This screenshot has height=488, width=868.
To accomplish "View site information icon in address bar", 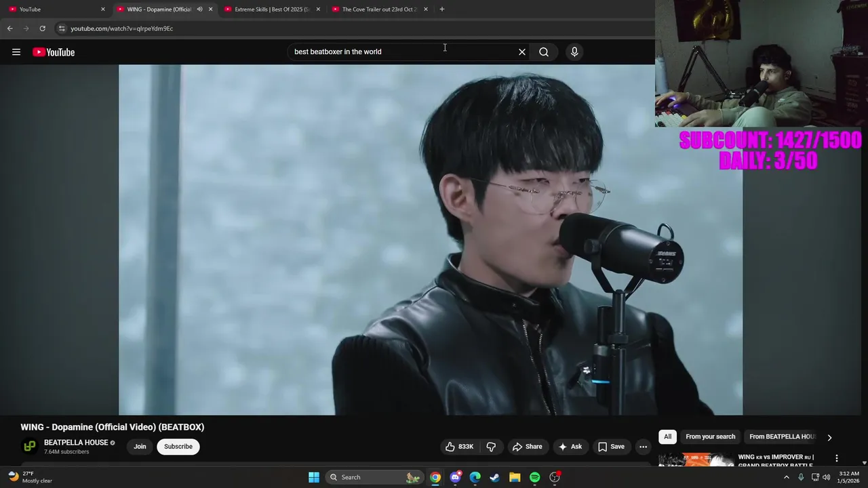I will 62,28.
